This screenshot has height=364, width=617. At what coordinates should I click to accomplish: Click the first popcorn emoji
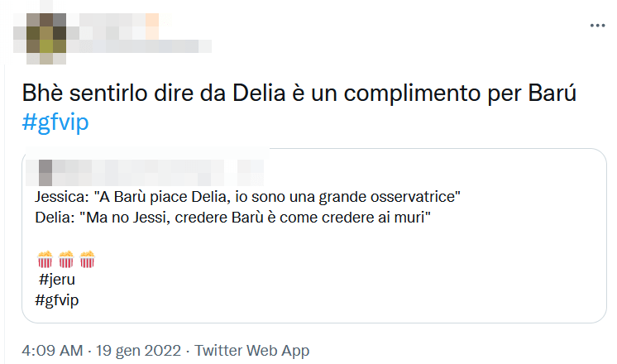point(45,260)
